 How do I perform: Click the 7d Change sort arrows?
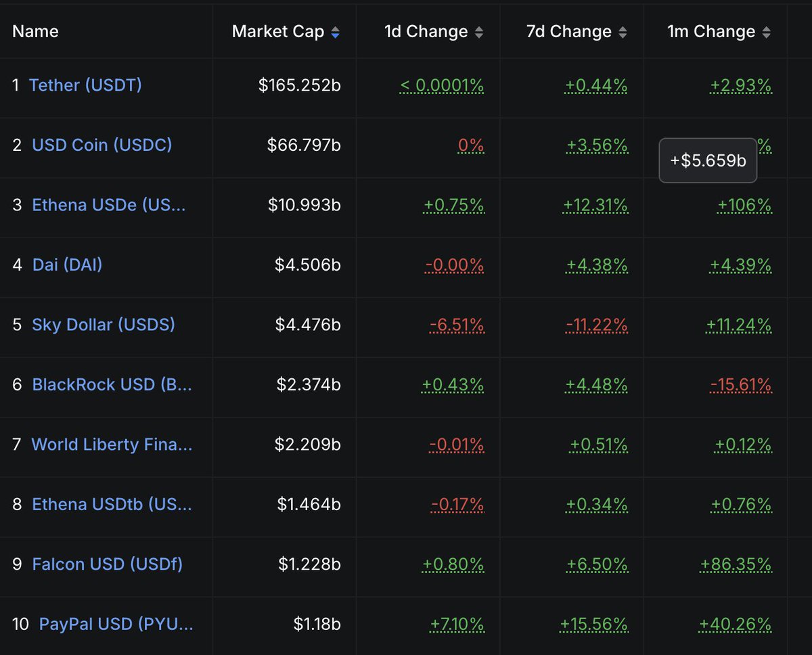tap(623, 32)
